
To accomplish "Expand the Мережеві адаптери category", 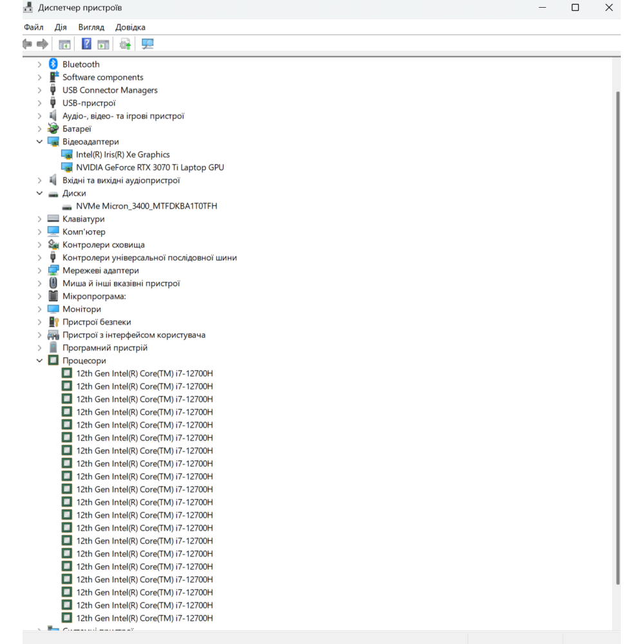I will [x=39, y=270].
